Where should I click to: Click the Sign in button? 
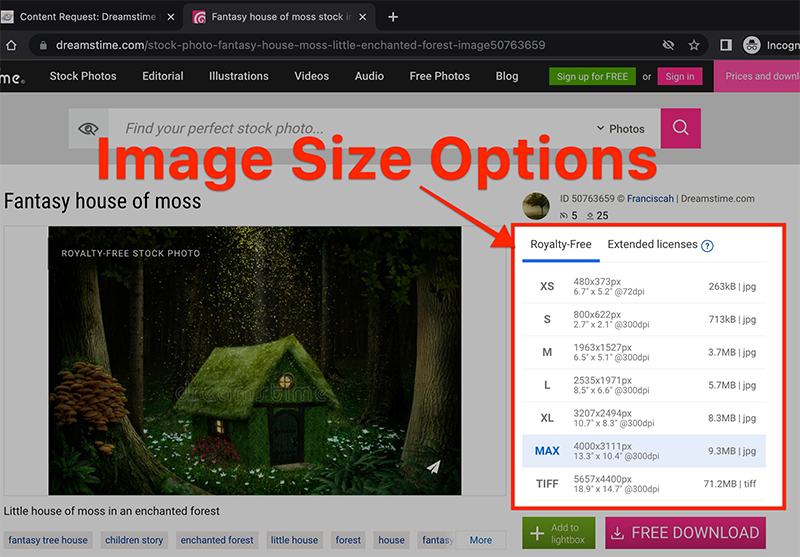680,77
